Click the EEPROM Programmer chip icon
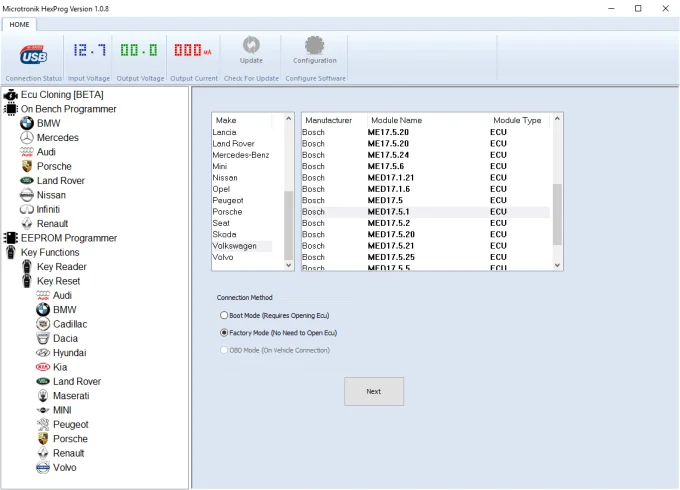Image resolution: width=680 pixels, height=490 pixels. click(11, 238)
